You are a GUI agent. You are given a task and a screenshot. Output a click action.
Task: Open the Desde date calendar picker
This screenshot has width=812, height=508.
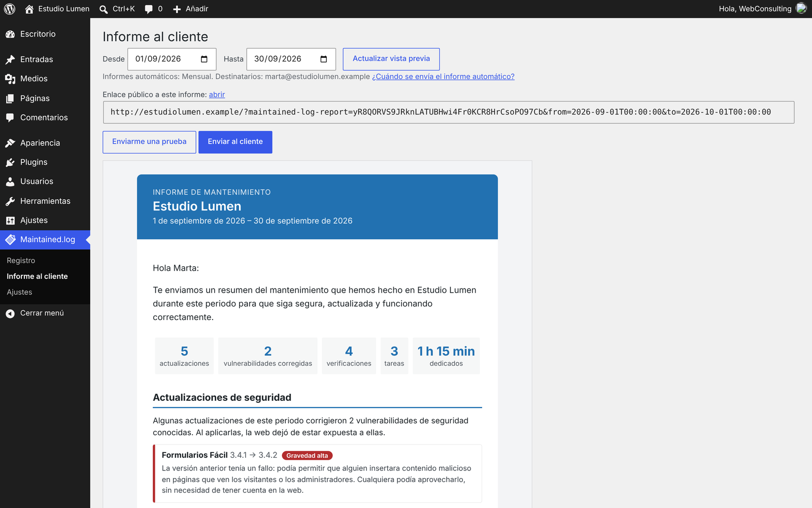204,59
